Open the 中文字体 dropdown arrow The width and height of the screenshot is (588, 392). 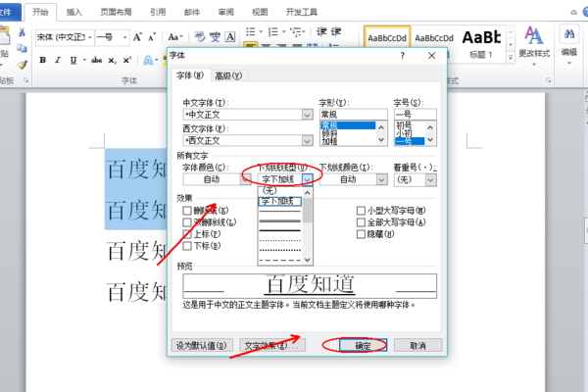coord(307,115)
